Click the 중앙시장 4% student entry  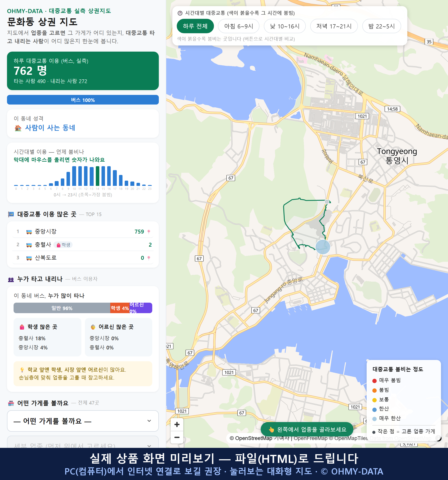click(x=33, y=347)
